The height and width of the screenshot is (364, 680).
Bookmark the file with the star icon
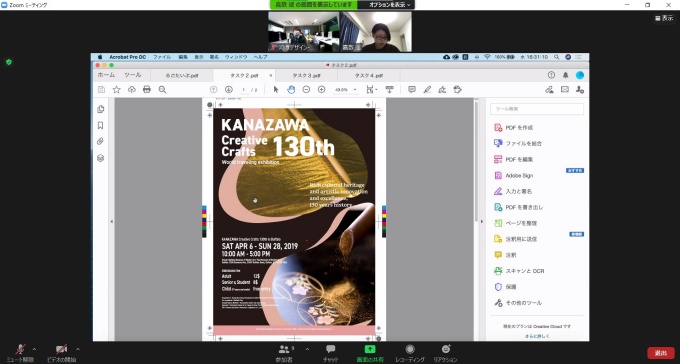coord(116,89)
